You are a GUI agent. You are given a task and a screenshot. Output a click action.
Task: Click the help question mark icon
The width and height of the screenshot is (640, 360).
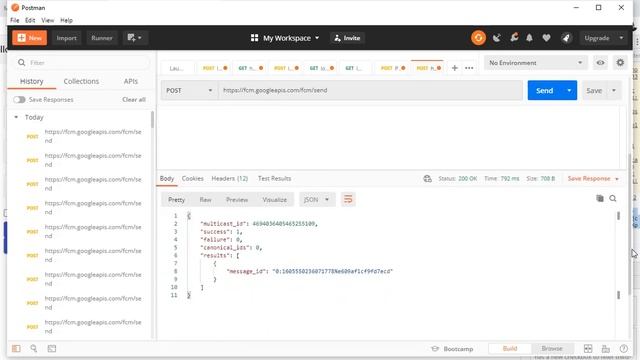(623, 349)
